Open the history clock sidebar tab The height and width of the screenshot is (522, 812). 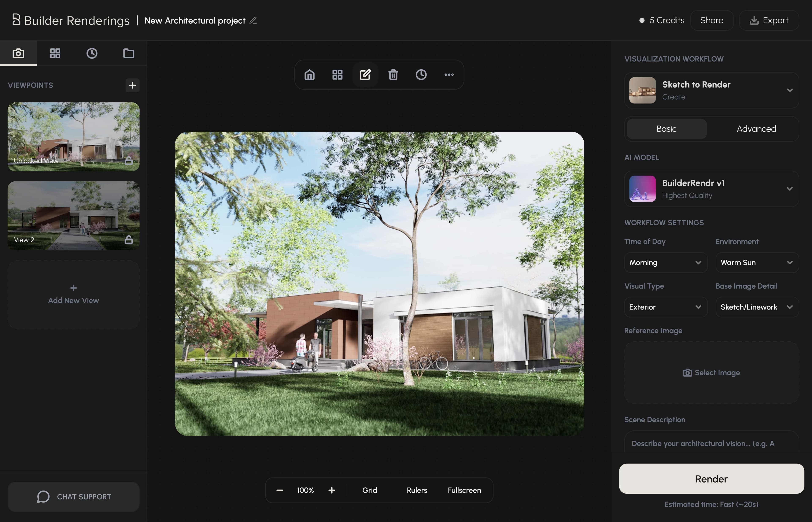click(92, 53)
